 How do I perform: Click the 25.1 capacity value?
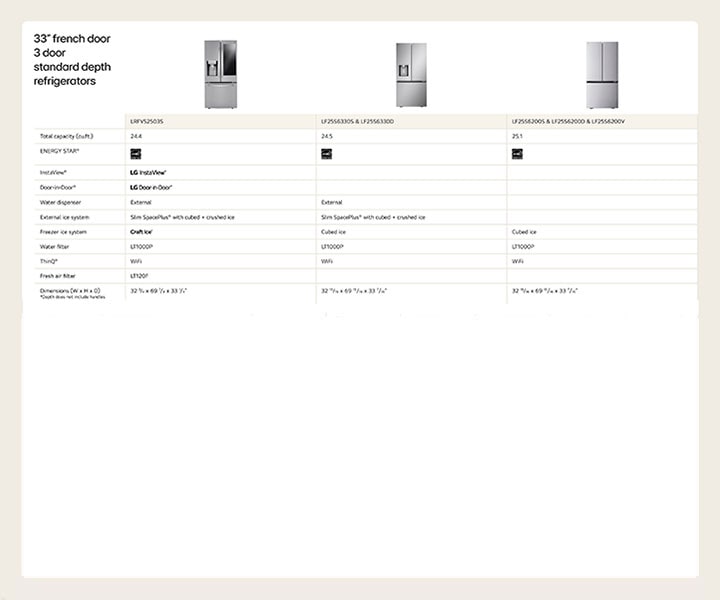[518, 136]
